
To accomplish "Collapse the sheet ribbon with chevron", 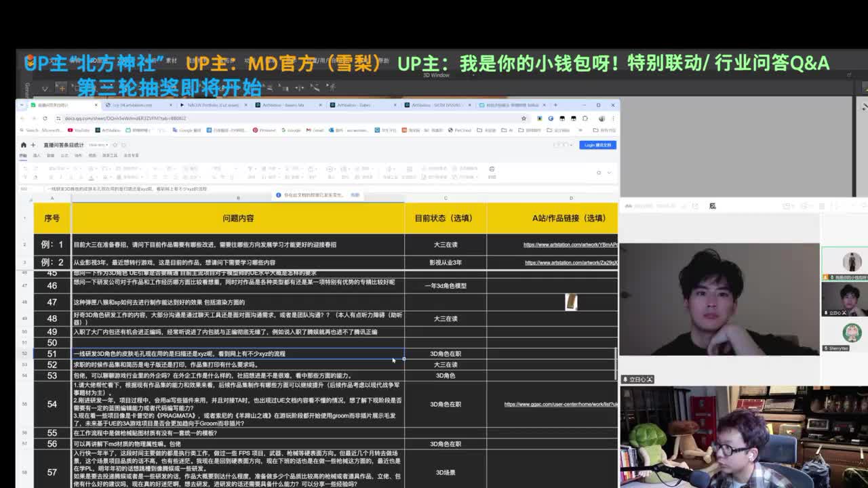I will (608, 172).
